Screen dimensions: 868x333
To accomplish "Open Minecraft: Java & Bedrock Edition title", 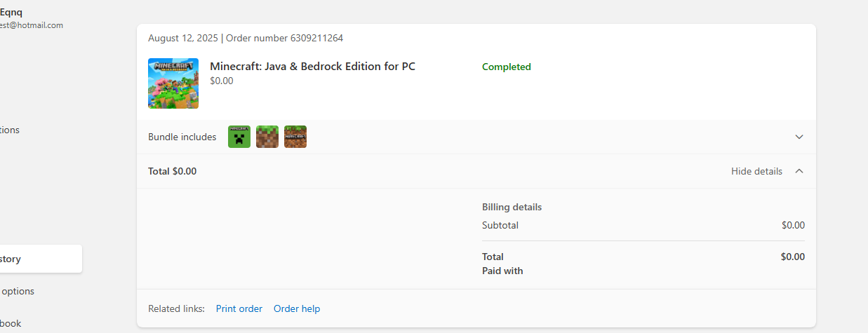I will tap(312, 67).
